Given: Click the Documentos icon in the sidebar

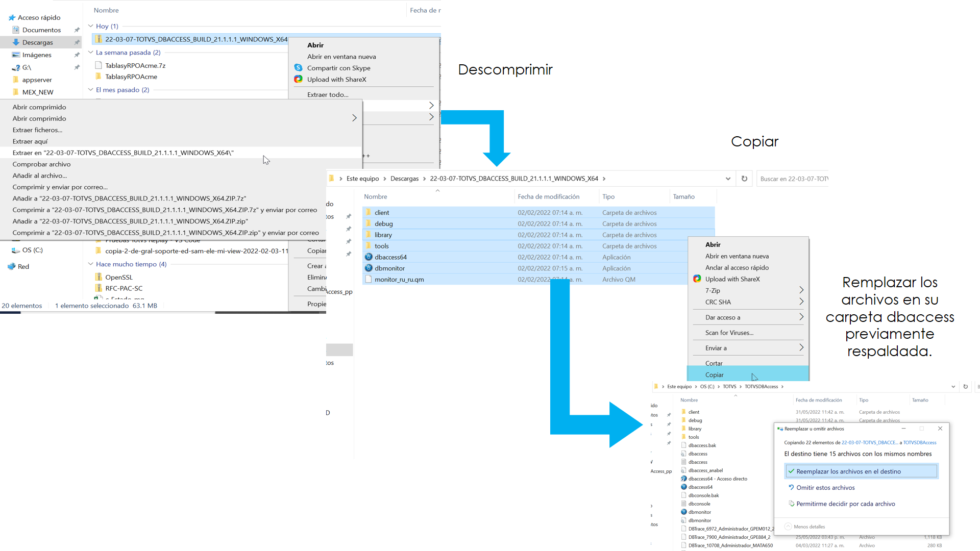Looking at the screenshot, I should 16,30.
